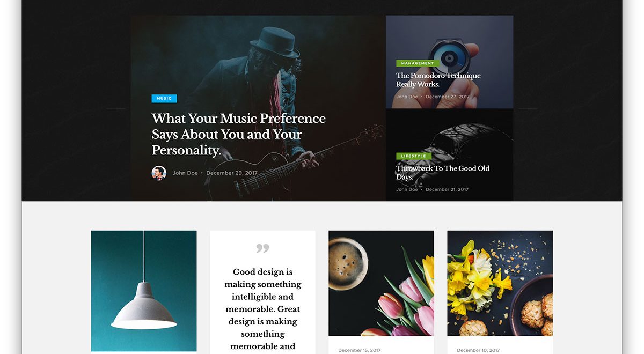This screenshot has width=644, height=354.
Task: Click the blue MUSIC category tag
Action: (x=164, y=99)
